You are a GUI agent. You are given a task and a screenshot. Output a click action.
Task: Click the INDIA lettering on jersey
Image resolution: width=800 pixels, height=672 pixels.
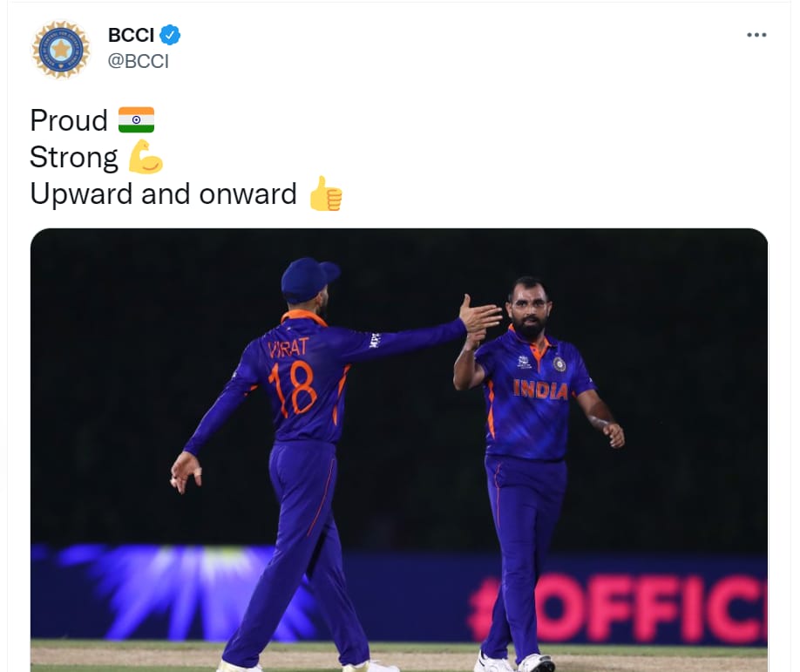tap(540, 390)
